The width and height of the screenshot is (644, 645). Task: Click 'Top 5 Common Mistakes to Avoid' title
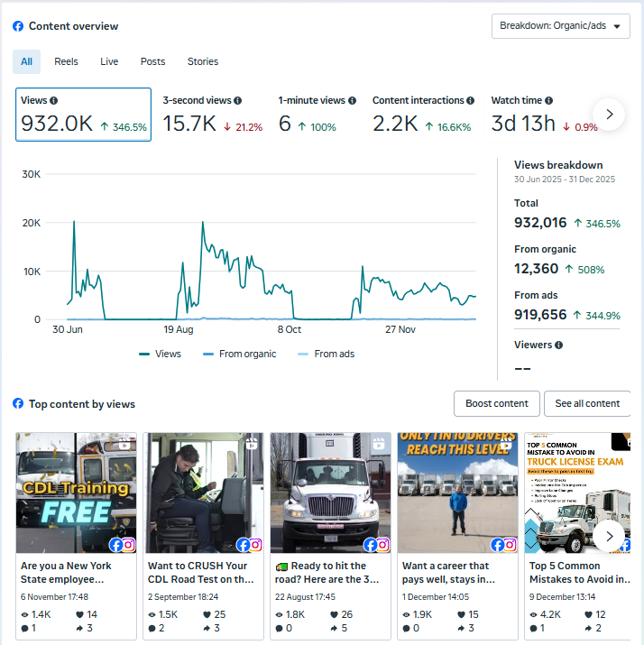tap(580, 573)
